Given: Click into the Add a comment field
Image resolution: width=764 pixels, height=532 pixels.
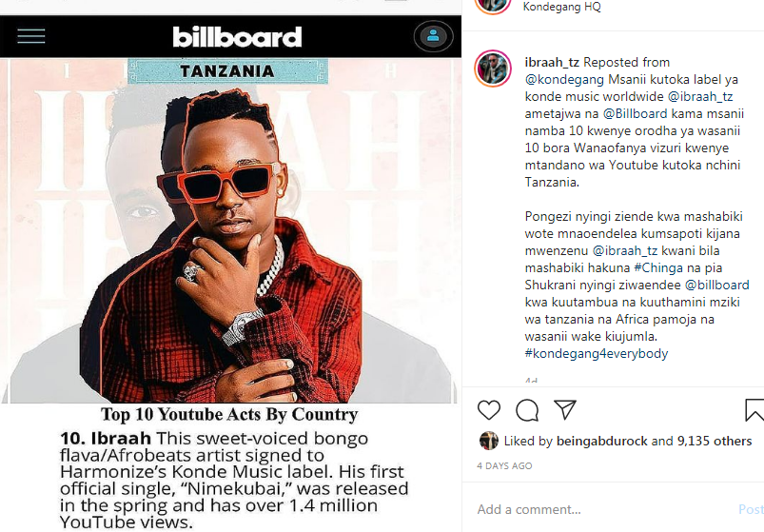Looking at the screenshot, I should point(604,509).
